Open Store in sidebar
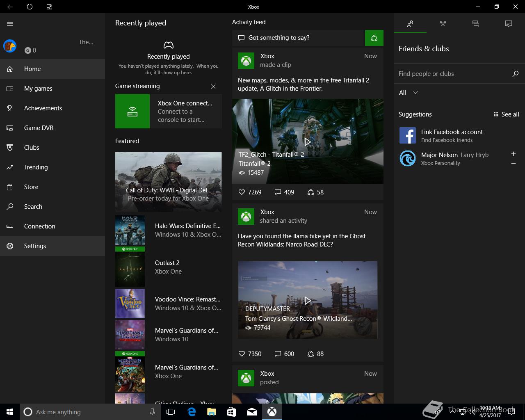The width and height of the screenshot is (525, 420). 52,187
